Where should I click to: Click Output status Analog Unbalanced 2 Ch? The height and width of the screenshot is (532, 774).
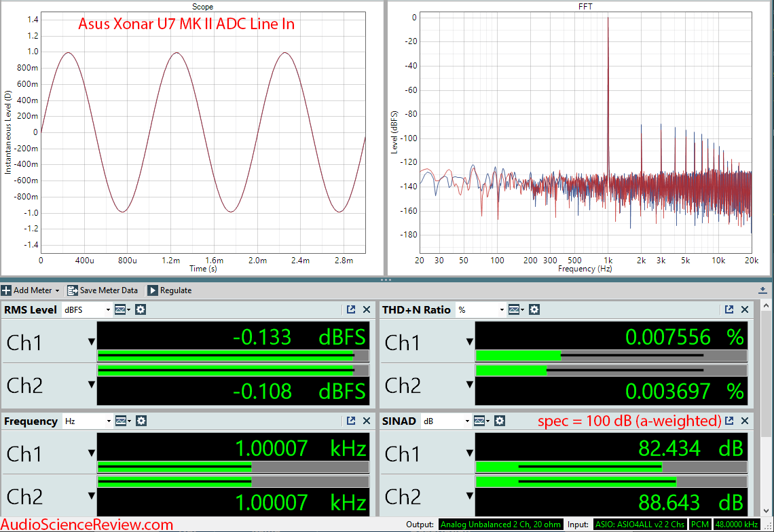(500, 525)
